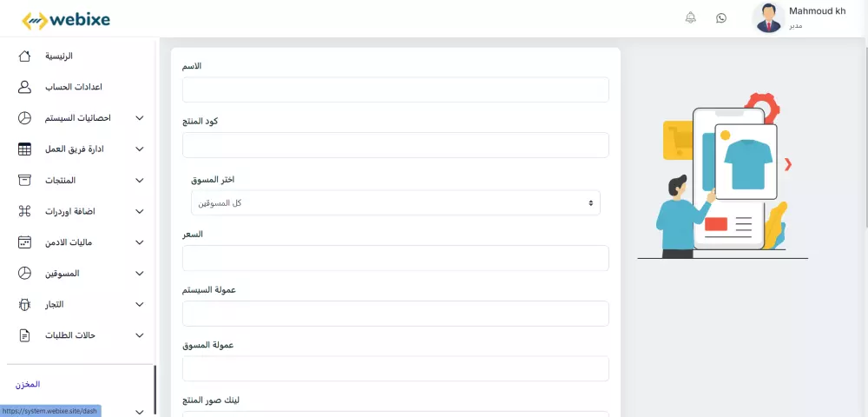This screenshot has height=417, width=868.
Task: Focus the كود المنتج input field
Action: [x=395, y=145]
